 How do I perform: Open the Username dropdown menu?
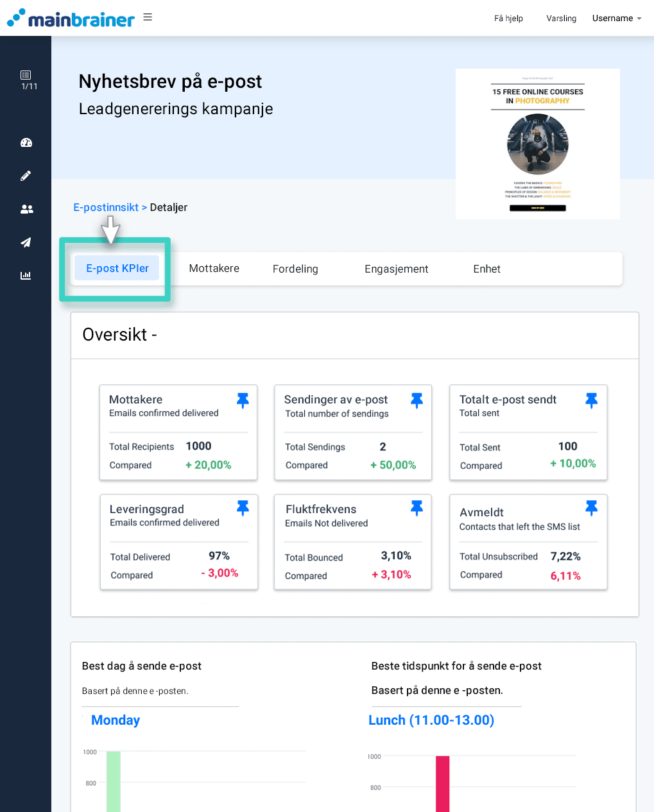pyautogui.click(x=615, y=18)
